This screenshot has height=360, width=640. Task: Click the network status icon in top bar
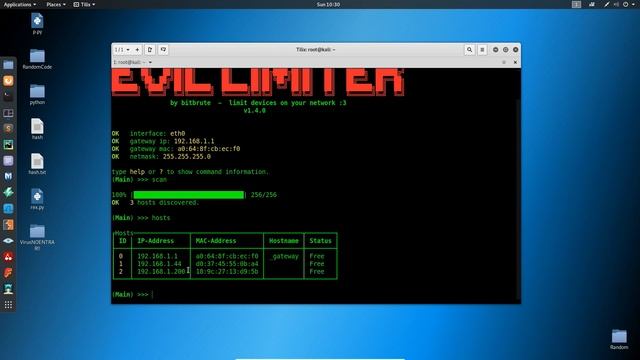[592, 4]
